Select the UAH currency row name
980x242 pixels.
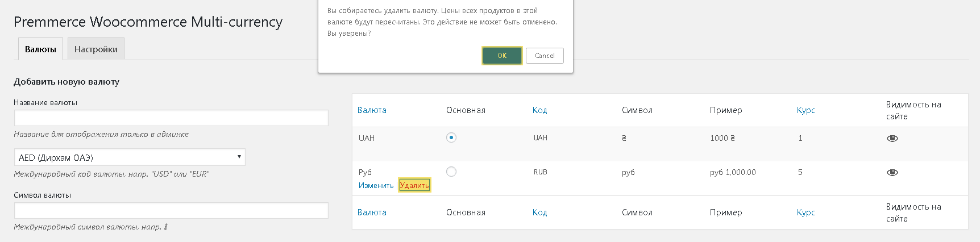coord(367,138)
